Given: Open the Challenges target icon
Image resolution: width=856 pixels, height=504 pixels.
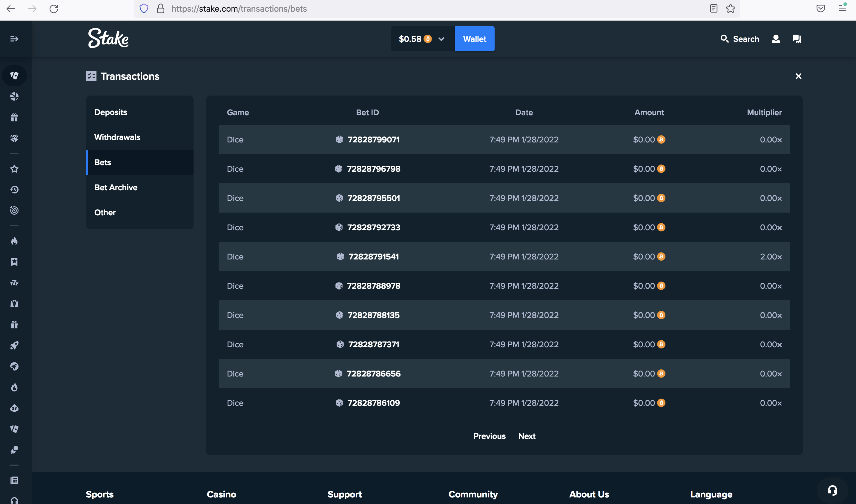Looking at the screenshot, I should click(14, 210).
